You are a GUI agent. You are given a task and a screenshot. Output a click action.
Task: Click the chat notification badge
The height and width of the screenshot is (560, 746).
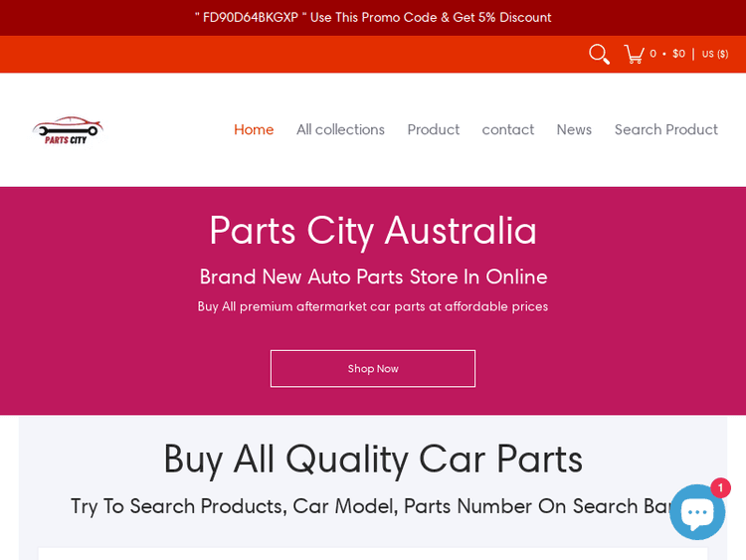[x=720, y=487]
